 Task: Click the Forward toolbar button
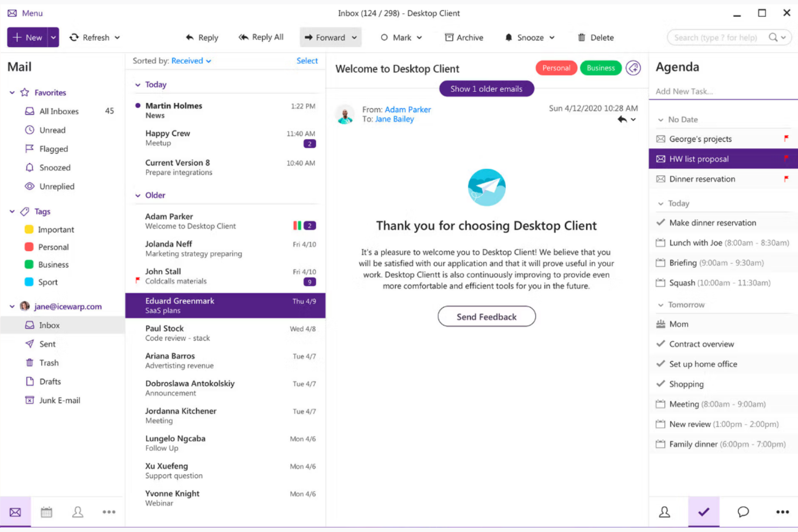click(325, 37)
